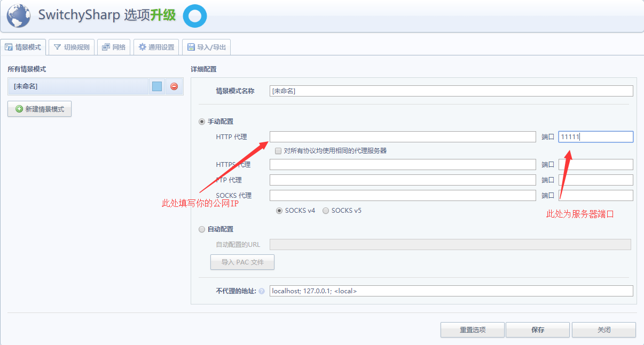Click the FTP 代理 address field
Screen dimensions: 644x345
403,180
